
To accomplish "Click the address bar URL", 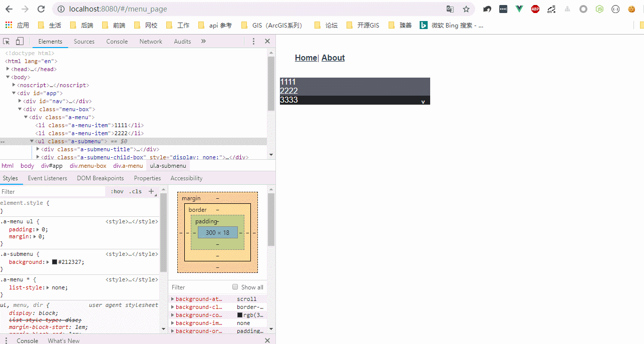I will point(119,9).
